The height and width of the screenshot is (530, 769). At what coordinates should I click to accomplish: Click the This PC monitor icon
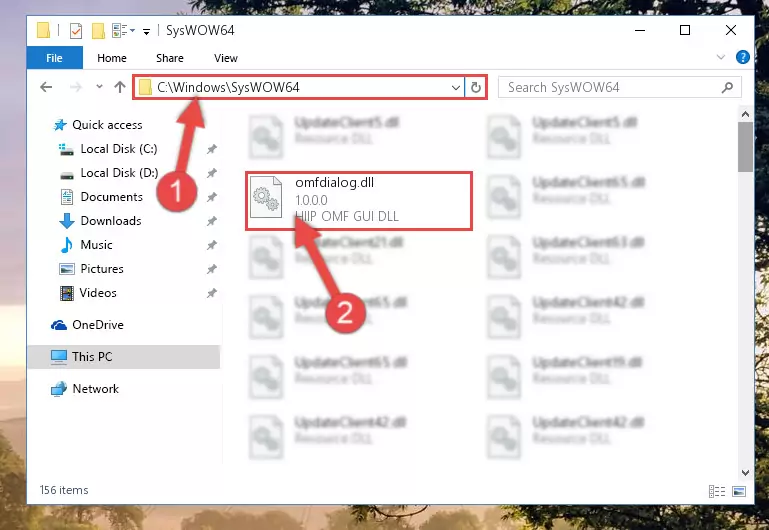pos(59,357)
